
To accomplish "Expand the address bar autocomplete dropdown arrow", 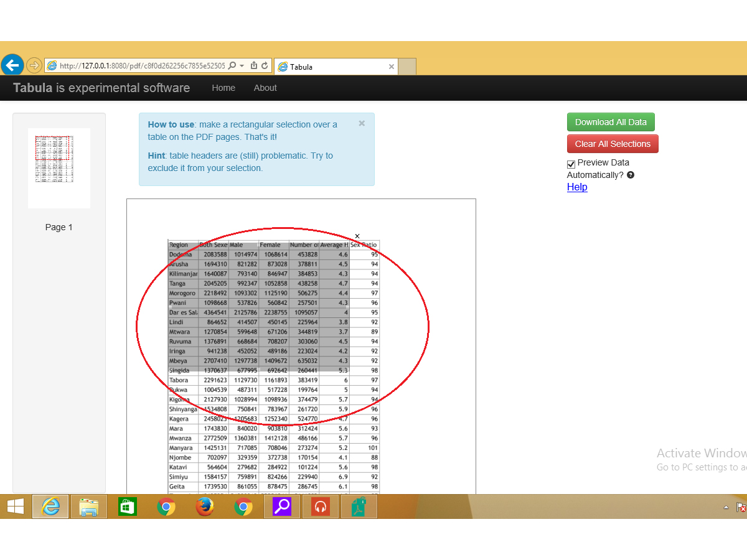I will click(x=242, y=66).
